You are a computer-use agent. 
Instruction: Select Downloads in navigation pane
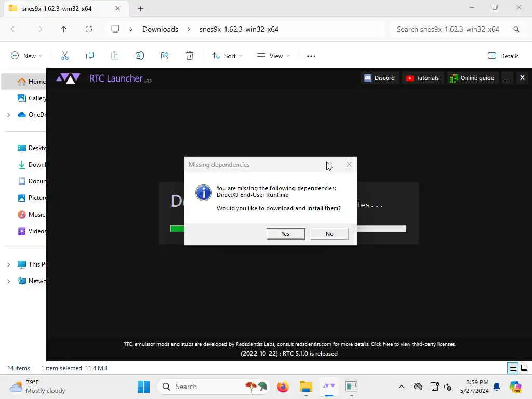(32, 165)
